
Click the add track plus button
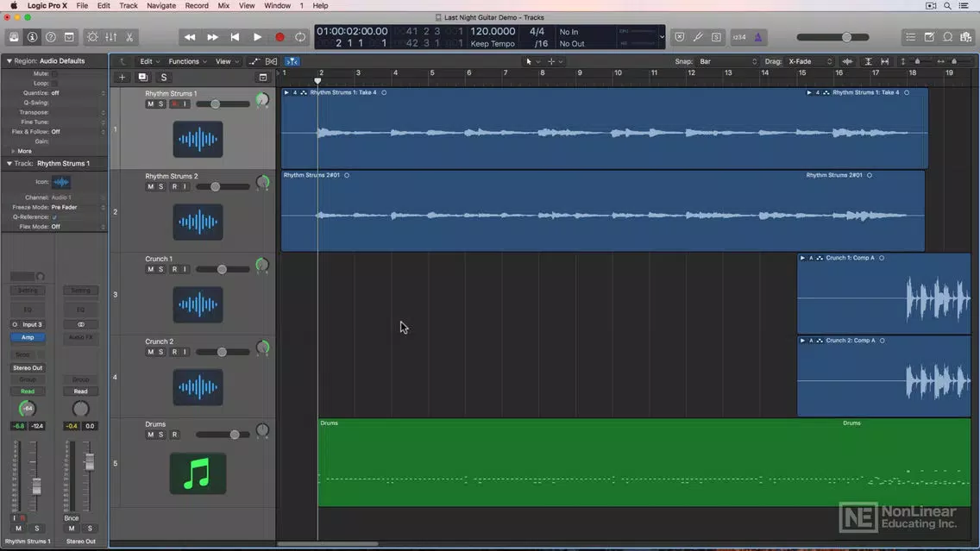[122, 78]
